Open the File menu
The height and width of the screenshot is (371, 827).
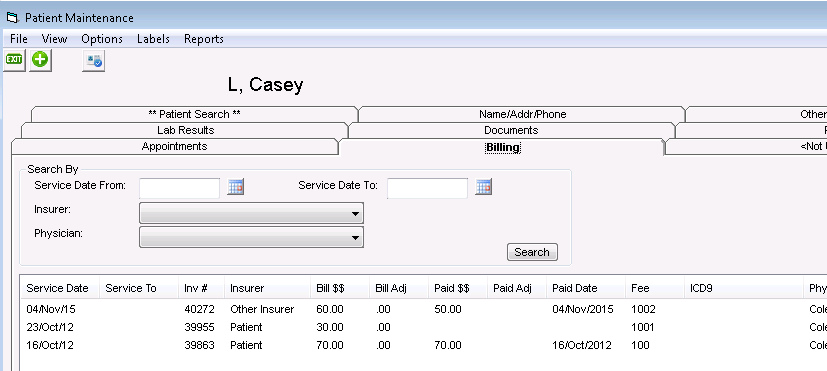tap(18, 39)
